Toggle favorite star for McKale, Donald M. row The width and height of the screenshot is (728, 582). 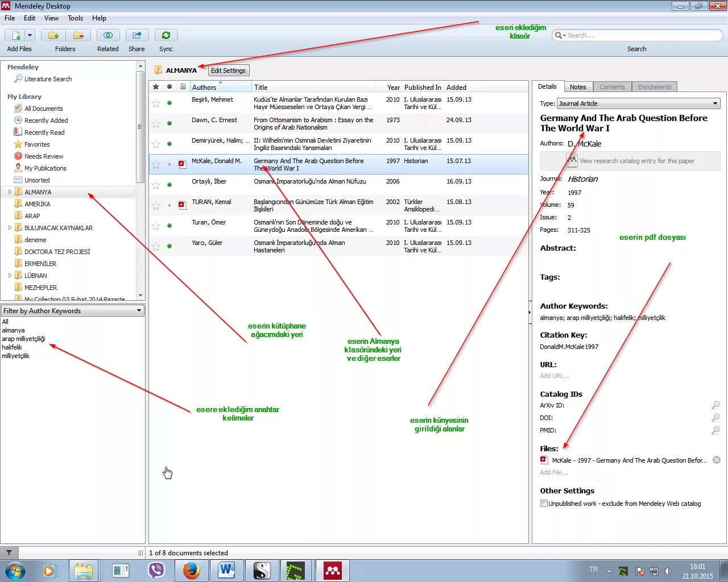click(x=156, y=164)
